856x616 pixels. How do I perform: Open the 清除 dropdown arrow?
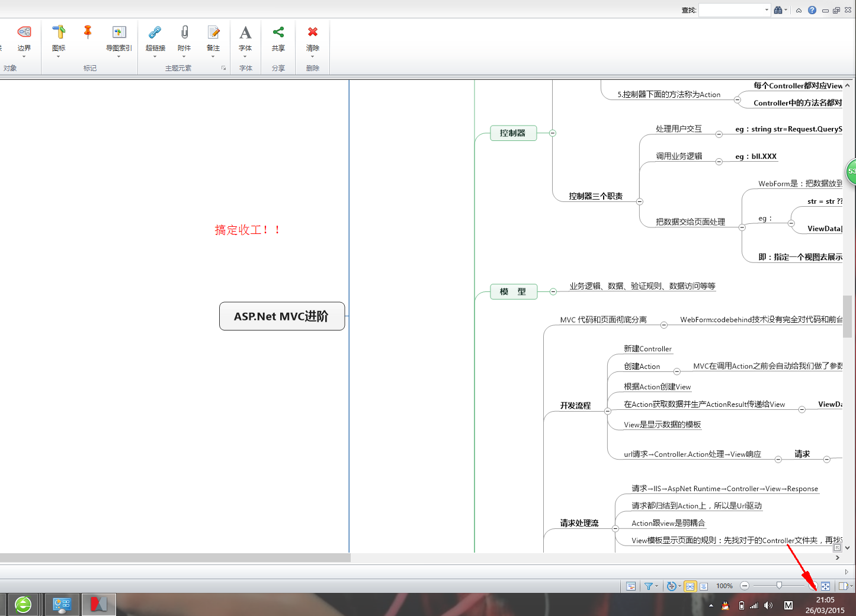tap(313, 57)
